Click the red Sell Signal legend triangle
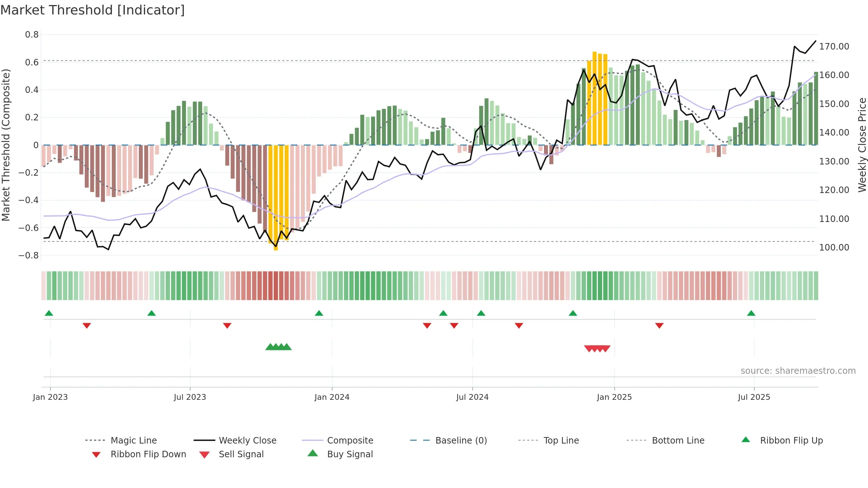Image resolution: width=868 pixels, height=488 pixels. 204,455
